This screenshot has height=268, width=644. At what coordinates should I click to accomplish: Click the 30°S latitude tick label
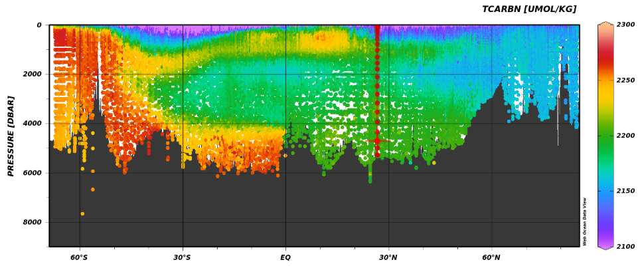[183, 257]
